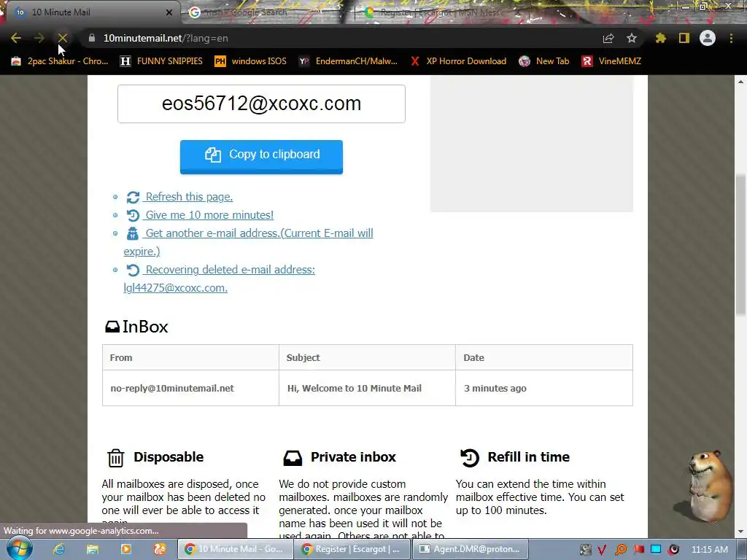Viewport: 747px width, 560px height.
Task: Bookmark this page with the star icon
Action: [x=632, y=38]
